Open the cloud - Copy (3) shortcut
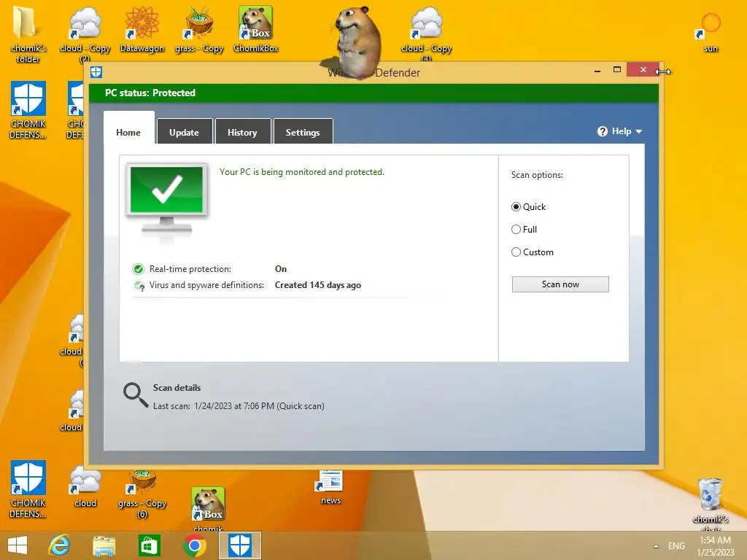747x560 pixels. tap(426, 34)
